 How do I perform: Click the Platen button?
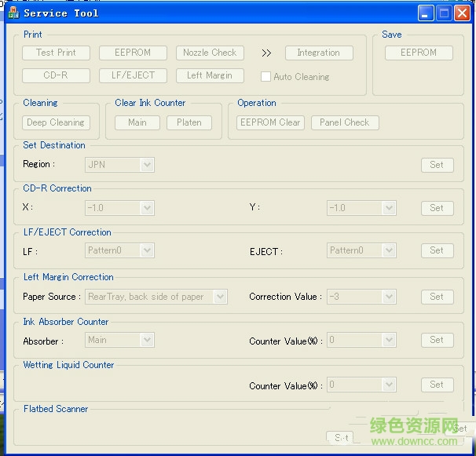click(x=189, y=122)
